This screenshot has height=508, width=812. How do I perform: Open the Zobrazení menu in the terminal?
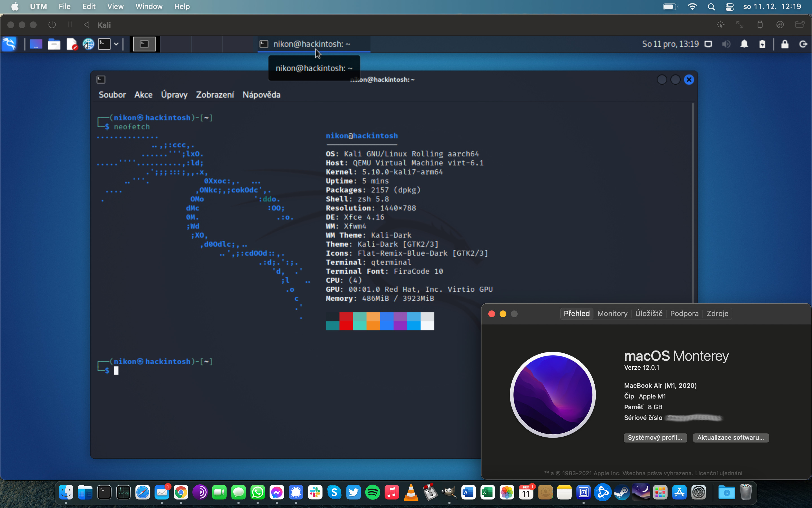tap(215, 95)
